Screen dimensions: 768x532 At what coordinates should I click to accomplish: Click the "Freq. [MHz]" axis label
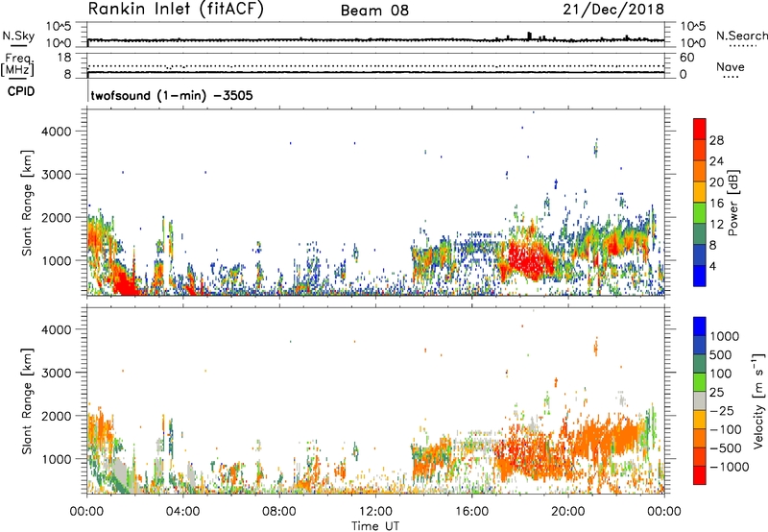point(18,64)
